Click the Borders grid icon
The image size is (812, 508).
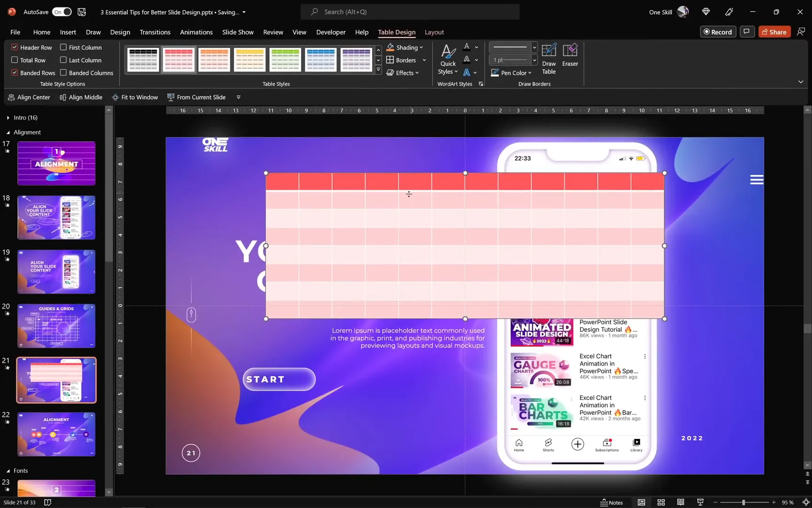click(390, 60)
